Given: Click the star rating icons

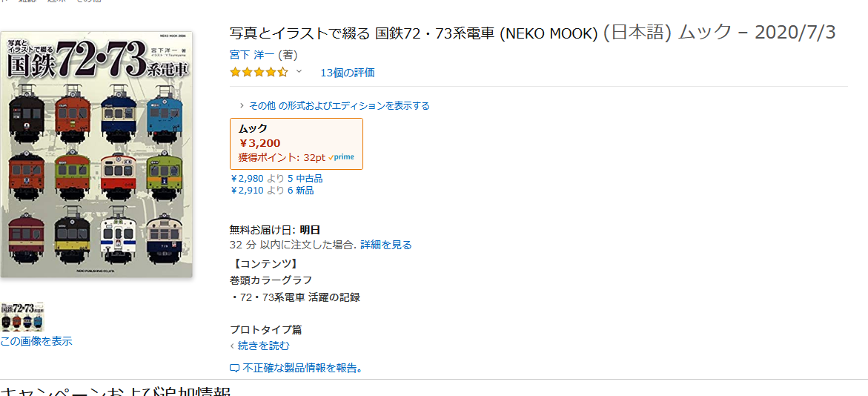Looking at the screenshot, I should 259,72.
